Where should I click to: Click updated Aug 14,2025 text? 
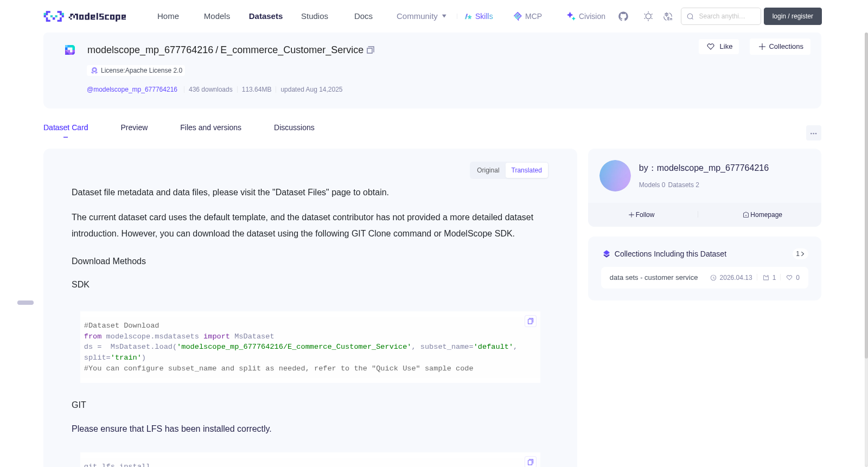tap(311, 89)
